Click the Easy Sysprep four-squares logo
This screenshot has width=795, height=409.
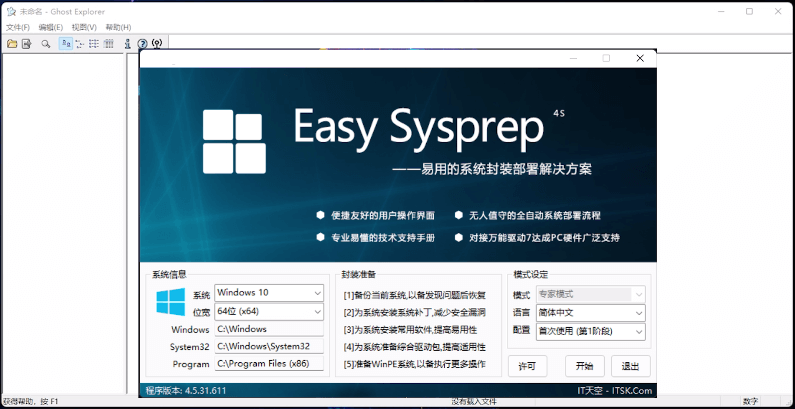tap(234, 142)
